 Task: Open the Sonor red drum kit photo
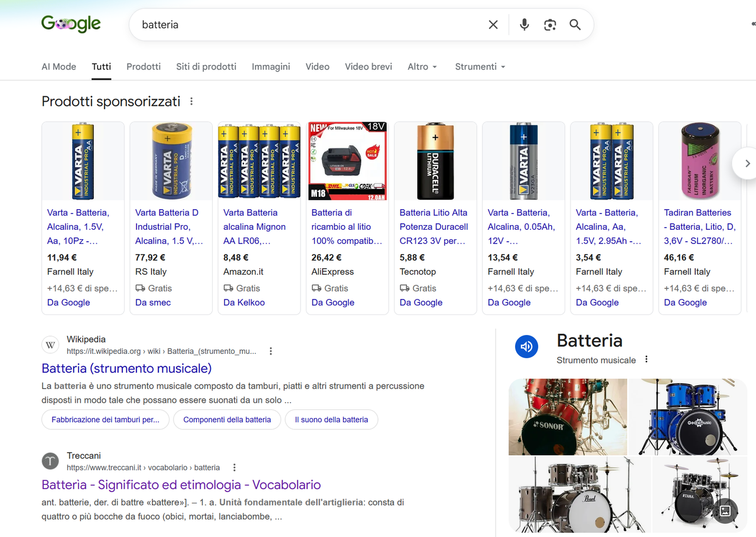tap(568, 416)
